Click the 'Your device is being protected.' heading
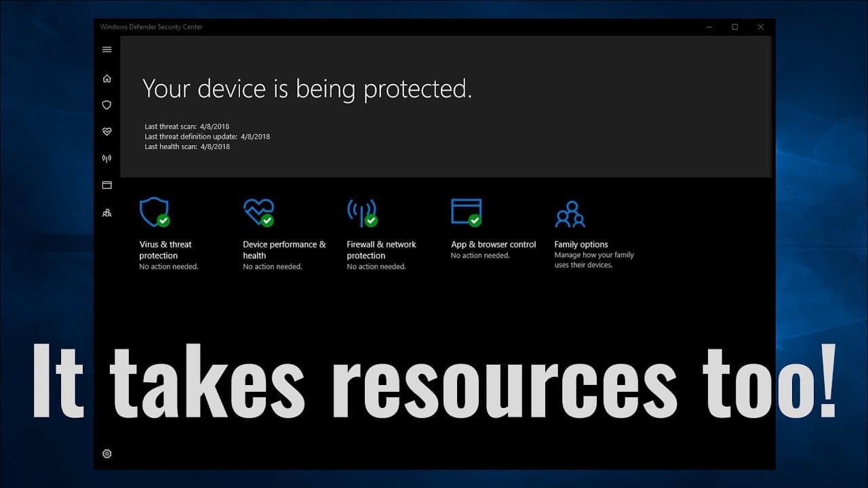The image size is (868, 488). click(x=307, y=89)
